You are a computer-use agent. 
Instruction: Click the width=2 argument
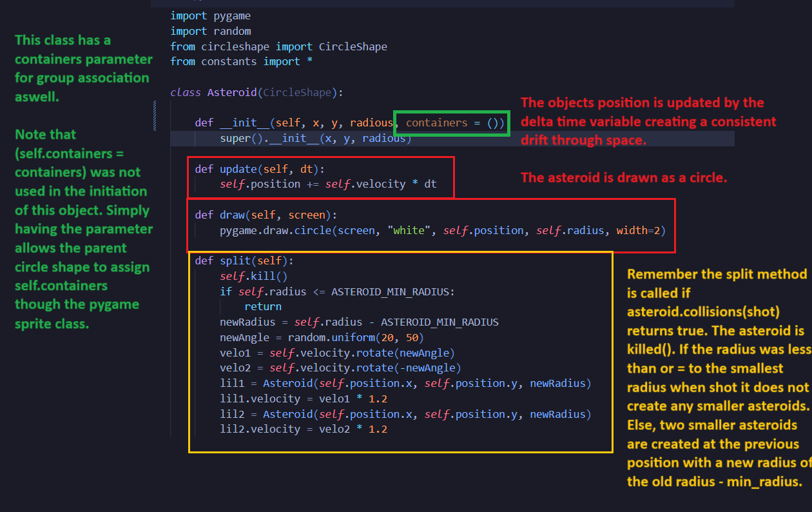coord(641,230)
